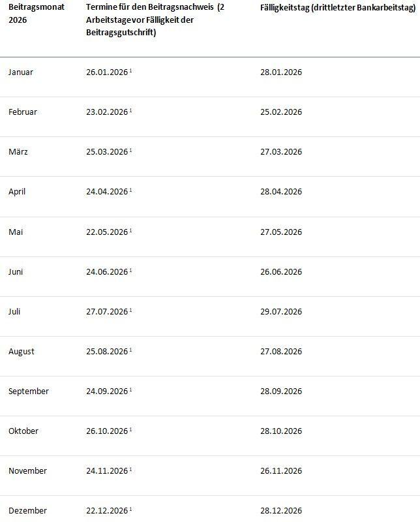Click footnote marker after 22.12.2026
Screen dimensions: 420x522
tap(130, 509)
